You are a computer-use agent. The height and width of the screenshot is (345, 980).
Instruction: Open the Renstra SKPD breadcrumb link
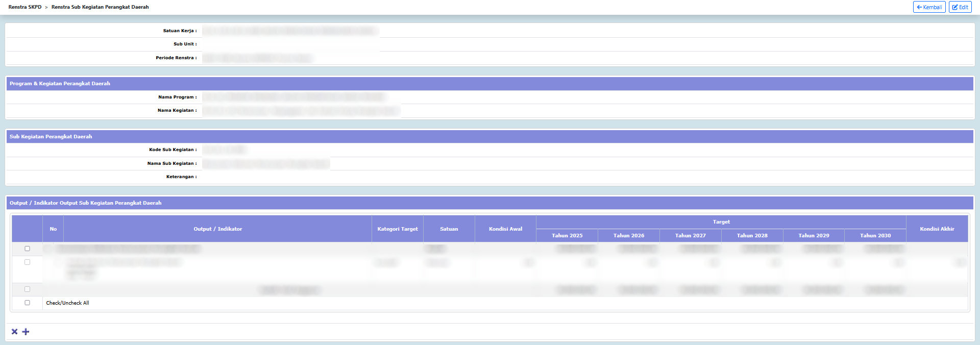click(25, 7)
